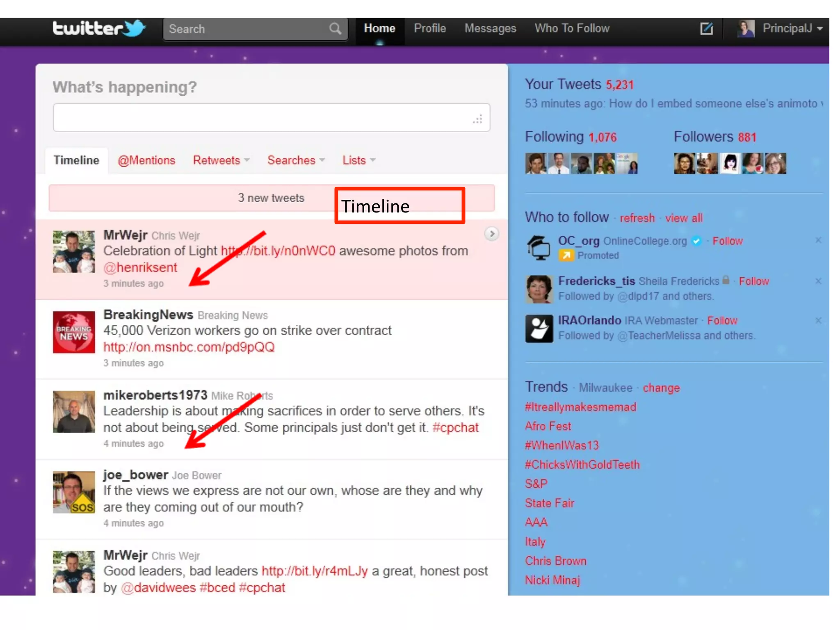Open the Afro Fest trend
The image size is (840, 630).
(x=548, y=426)
